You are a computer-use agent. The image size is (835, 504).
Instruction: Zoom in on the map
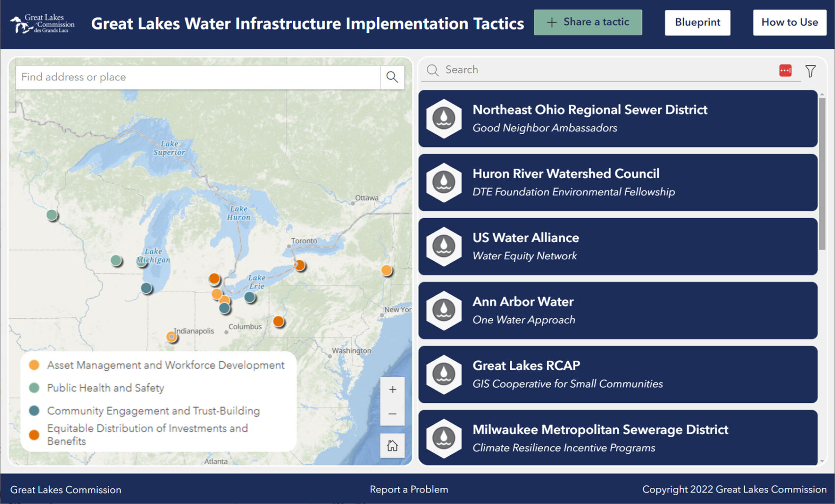click(392, 390)
